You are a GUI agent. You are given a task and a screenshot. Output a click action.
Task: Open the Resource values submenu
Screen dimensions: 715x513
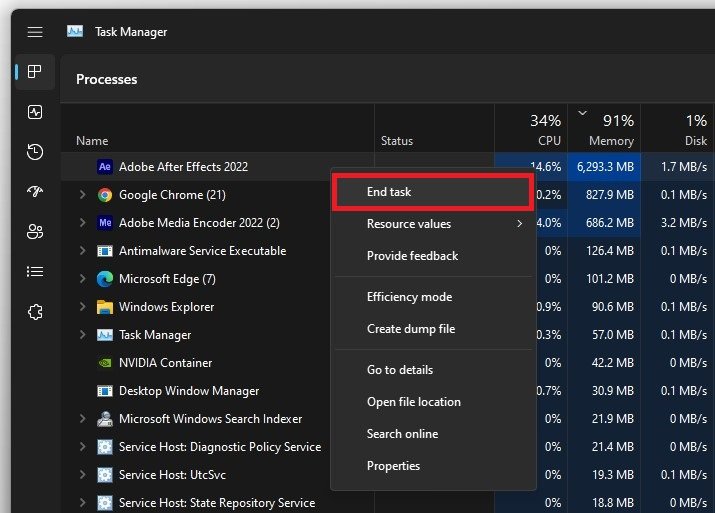(x=432, y=224)
